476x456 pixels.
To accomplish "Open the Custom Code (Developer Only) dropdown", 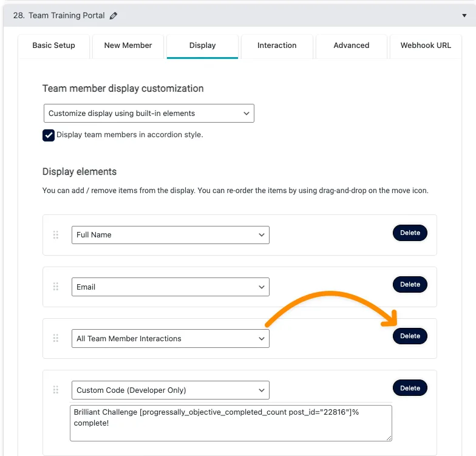I will tap(170, 390).
